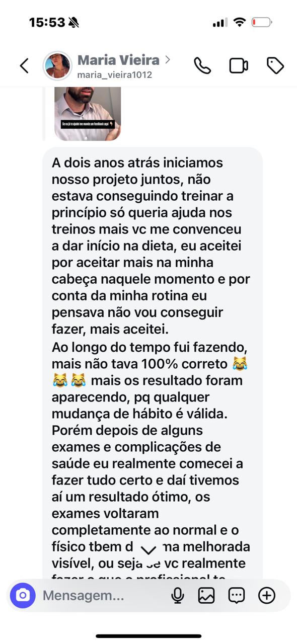Open the replied story video thumbnail

pos(88,114)
